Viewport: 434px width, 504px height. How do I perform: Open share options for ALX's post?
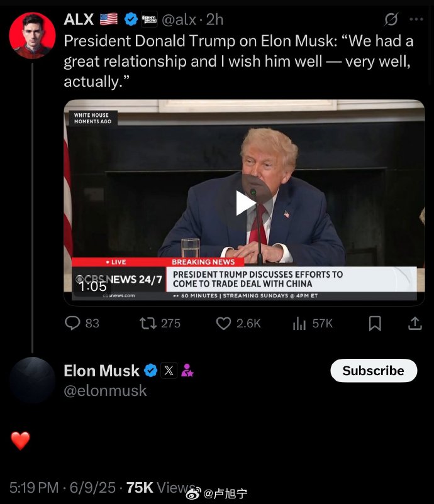point(415,323)
